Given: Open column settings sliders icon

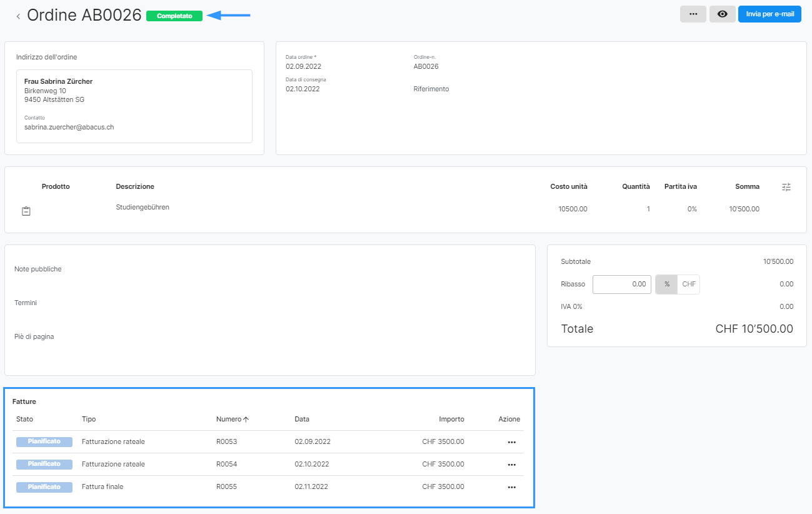Looking at the screenshot, I should 786,186.
